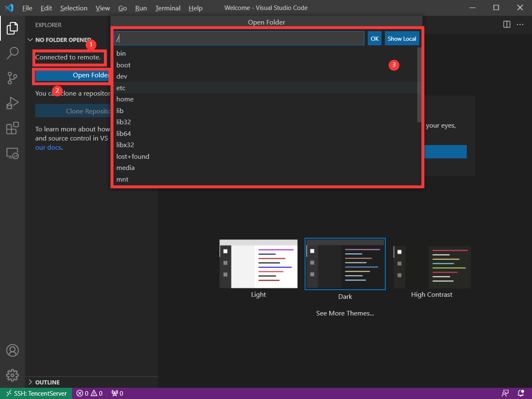This screenshot has width=532, height=399.
Task: Open the Terminal menu
Action: pos(168,8)
